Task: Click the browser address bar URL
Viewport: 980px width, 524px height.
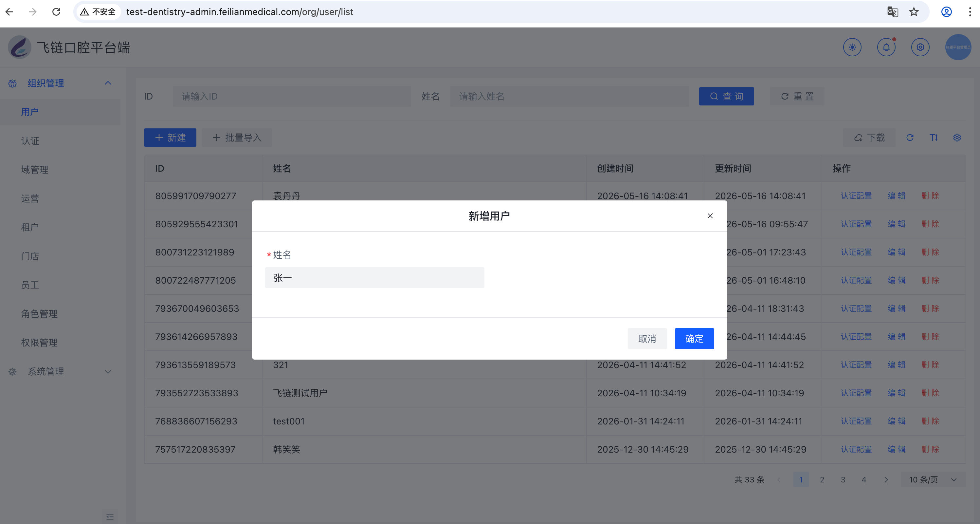Action: click(240, 12)
